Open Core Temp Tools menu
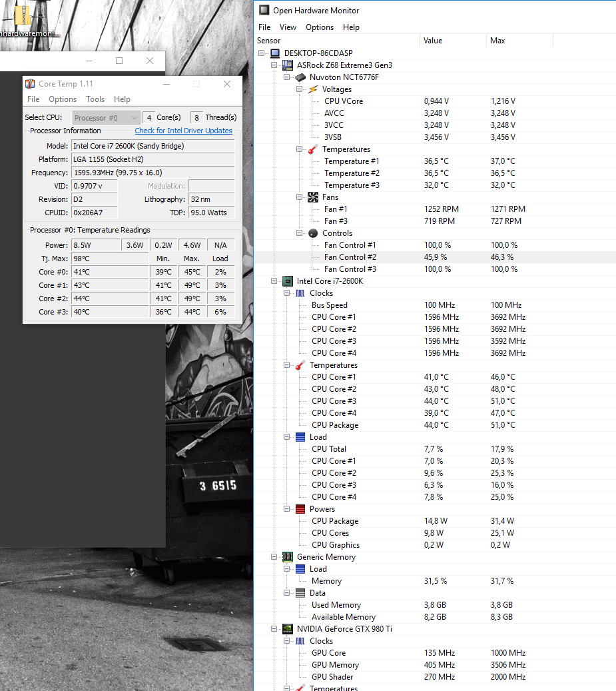The width and height of the screenshot is (616, 691). [x=95, y=99]
